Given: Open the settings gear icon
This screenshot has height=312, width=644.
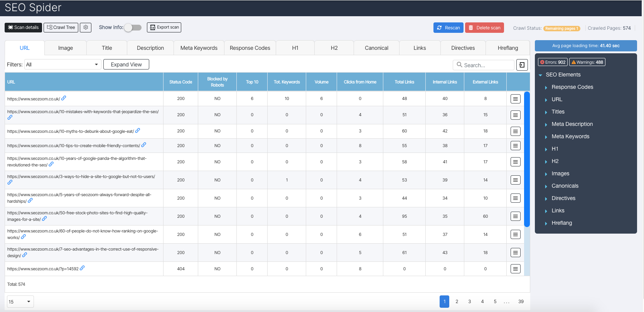Looking at the screenshot, I should point(86,27).
